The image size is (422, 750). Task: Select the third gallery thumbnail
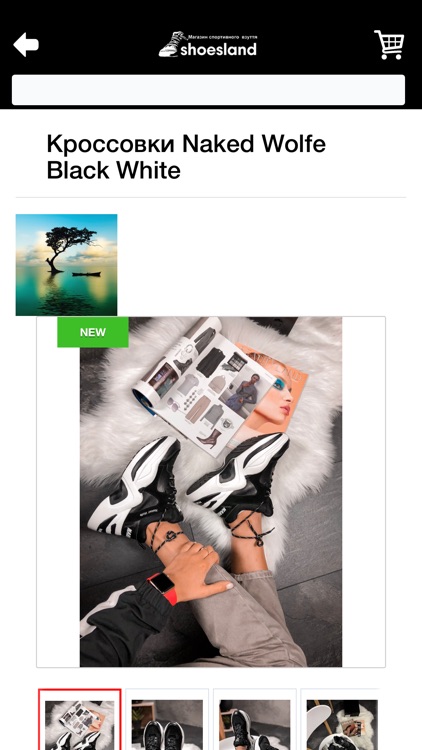pos(255,719)
